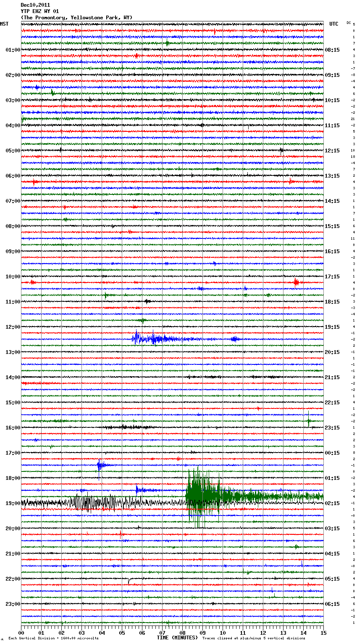Click the 15:15 UTC time label

click(x=332, y=226)
